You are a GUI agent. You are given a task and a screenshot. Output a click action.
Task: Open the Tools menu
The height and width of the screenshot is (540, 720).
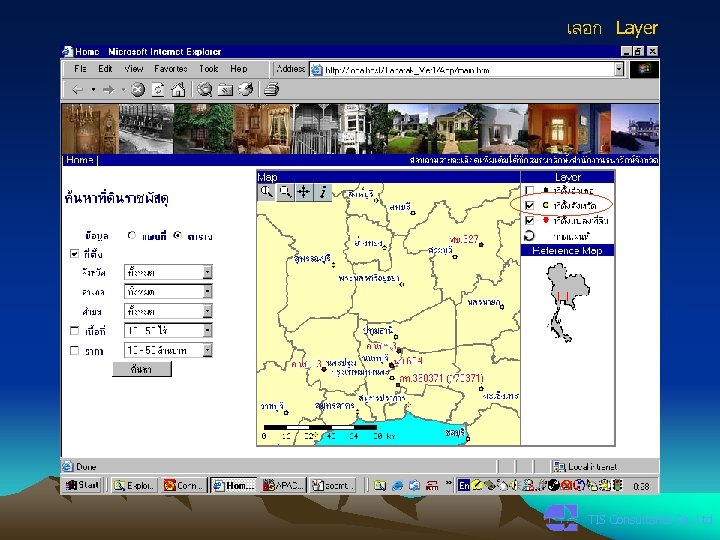[x=208, y=69]
